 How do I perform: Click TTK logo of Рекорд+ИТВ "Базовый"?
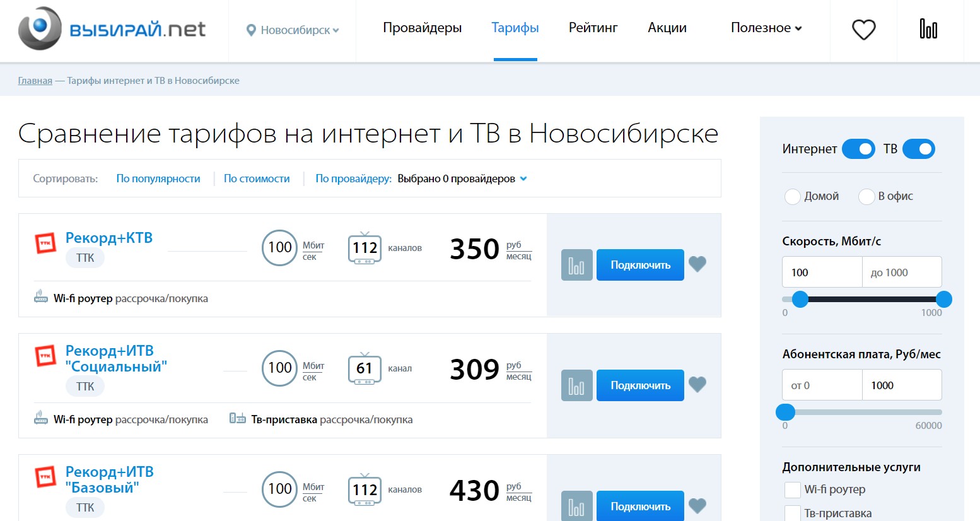45,477
